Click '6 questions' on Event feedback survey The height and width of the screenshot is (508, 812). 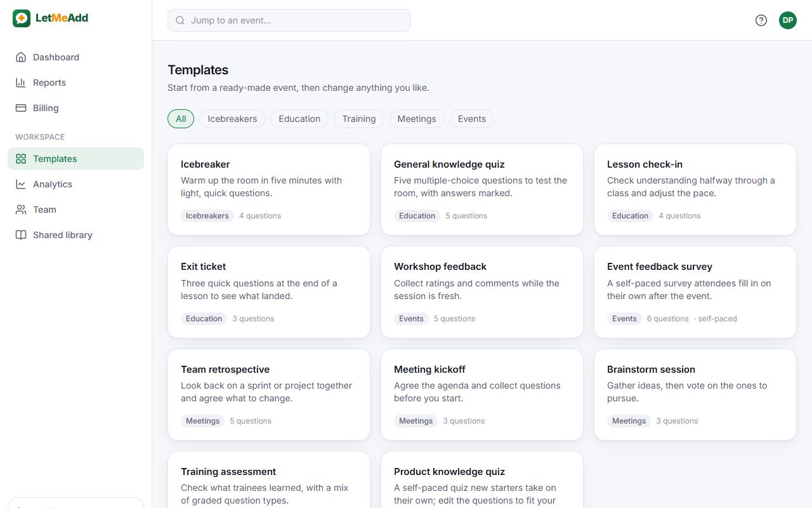(x=667, y=319)
